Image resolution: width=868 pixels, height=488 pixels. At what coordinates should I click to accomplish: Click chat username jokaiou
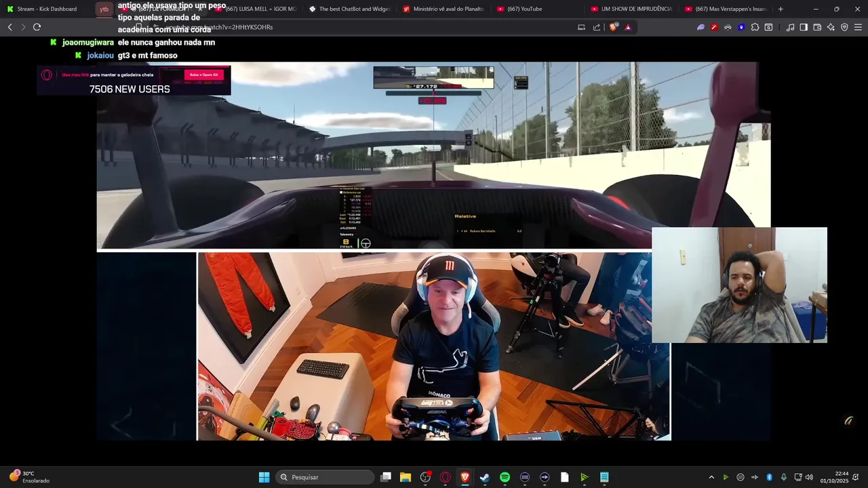[100, 56]
